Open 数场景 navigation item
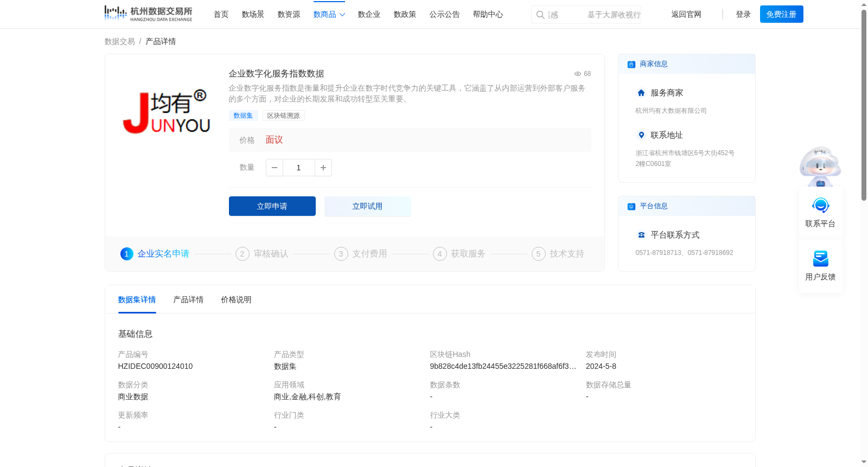This screenshot has width=868, height=467. tap(253, 15)
